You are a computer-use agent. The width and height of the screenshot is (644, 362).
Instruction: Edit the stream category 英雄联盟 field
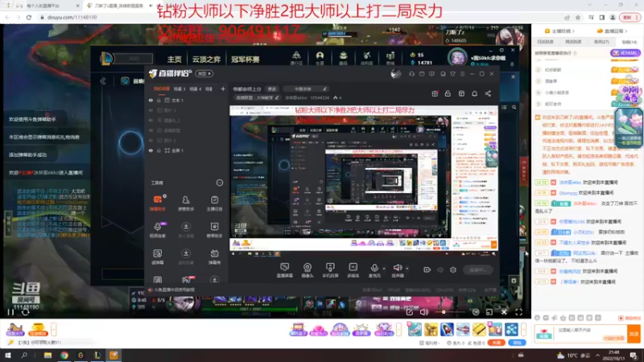(257, 97)
